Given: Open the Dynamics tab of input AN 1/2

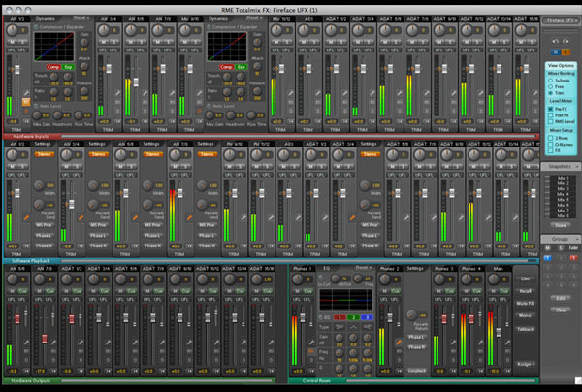Looking at the screenshot, I should tap(46, 18).
